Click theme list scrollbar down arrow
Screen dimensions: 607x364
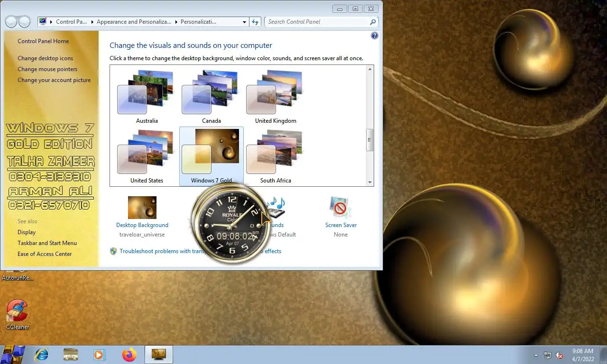click(370, 182)
